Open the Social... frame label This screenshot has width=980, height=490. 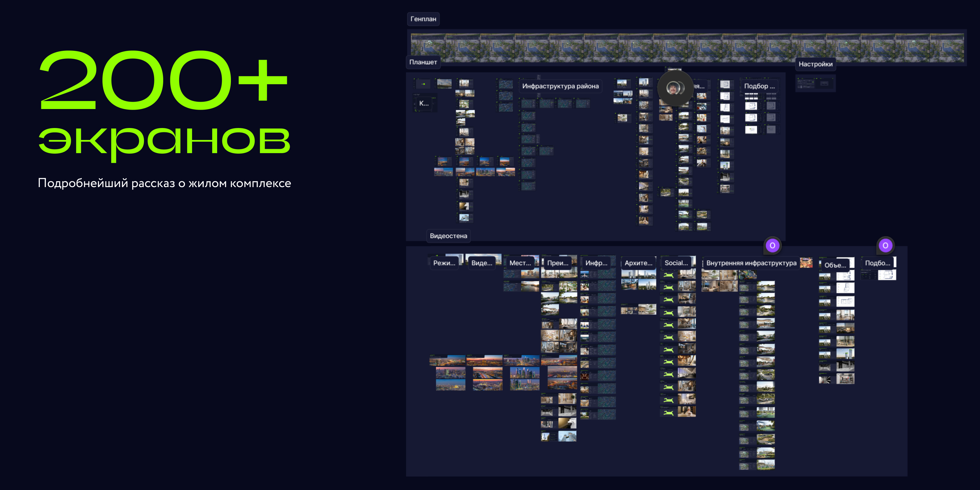click(676, 263)
